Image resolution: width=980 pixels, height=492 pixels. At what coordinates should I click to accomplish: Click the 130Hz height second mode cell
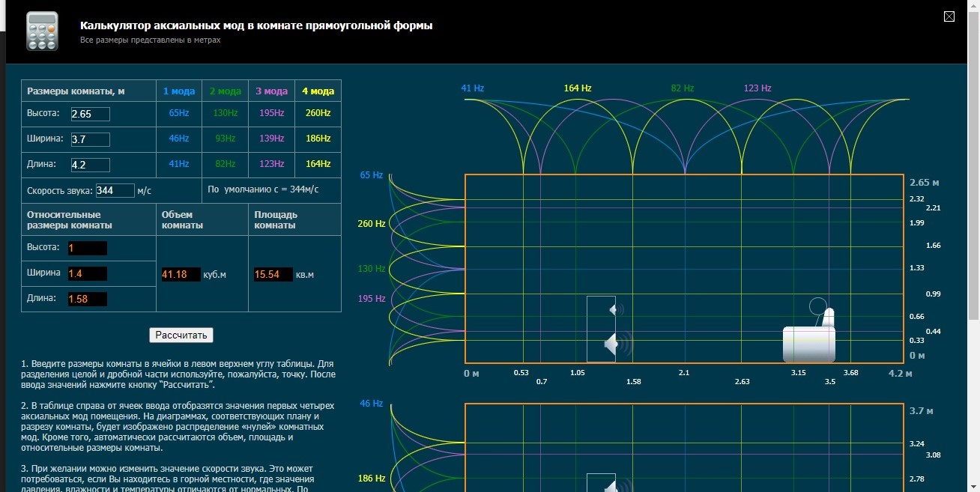coord(226,113)
